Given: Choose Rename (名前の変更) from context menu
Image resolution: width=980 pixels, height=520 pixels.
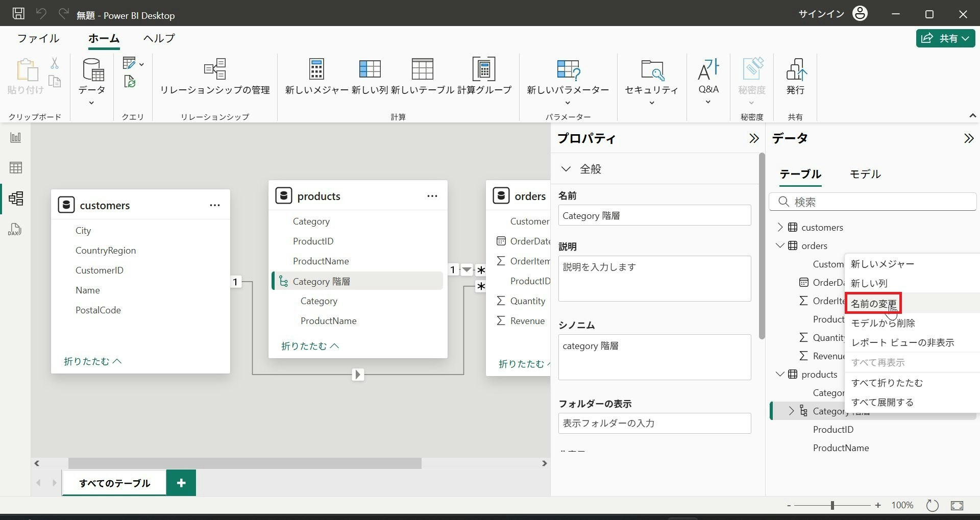Looking at the screenshot, I should coord(873,304).
